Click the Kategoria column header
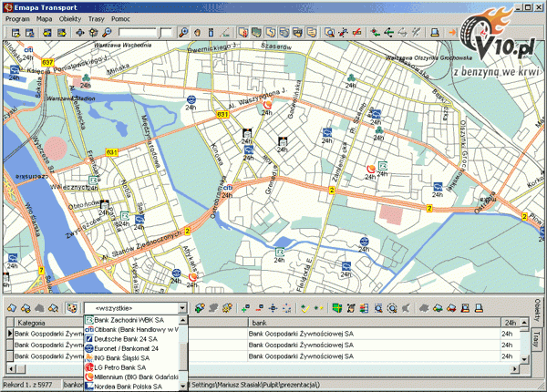547x392 pixels. [33, 323]
